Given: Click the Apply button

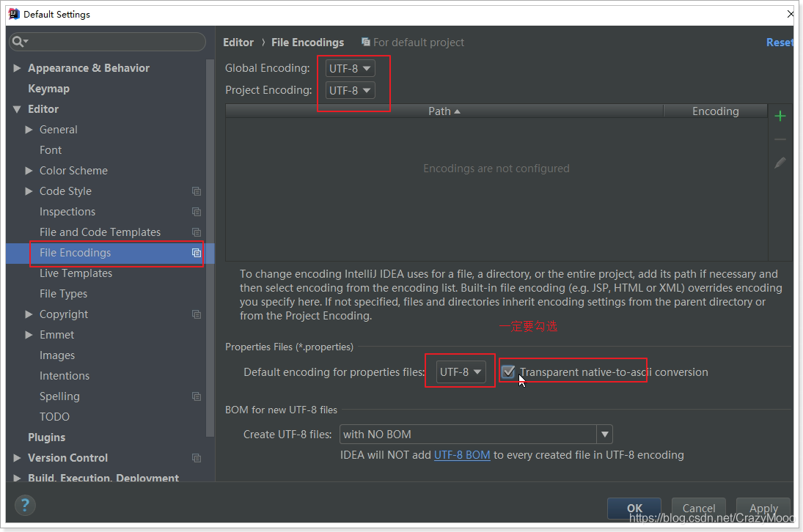Looking at the screenshot, I should [763, 508].
